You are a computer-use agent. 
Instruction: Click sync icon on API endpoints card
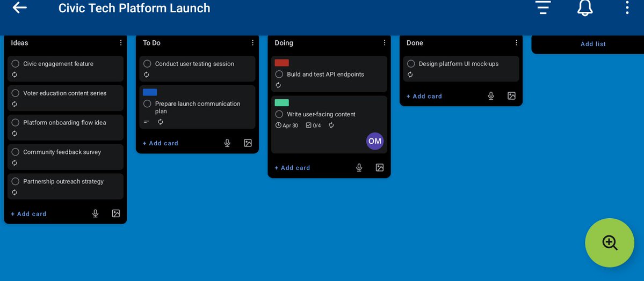coord(278,85)
